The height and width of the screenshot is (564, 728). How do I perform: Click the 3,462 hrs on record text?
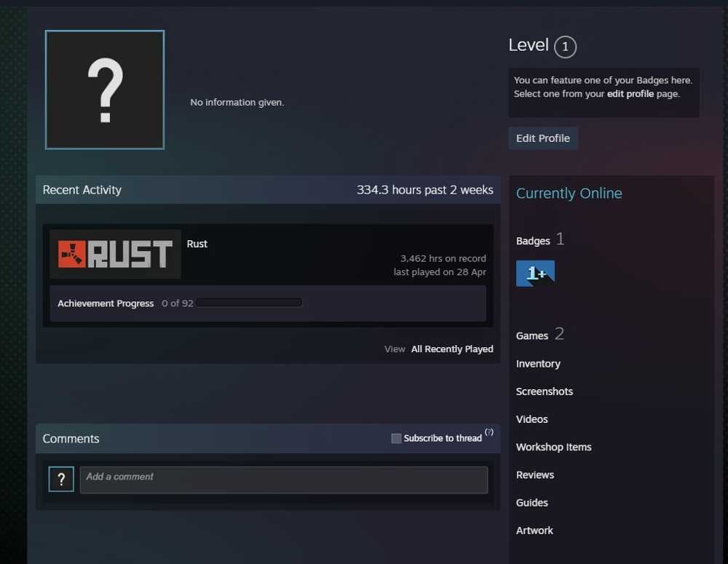[x=443, y=258]
